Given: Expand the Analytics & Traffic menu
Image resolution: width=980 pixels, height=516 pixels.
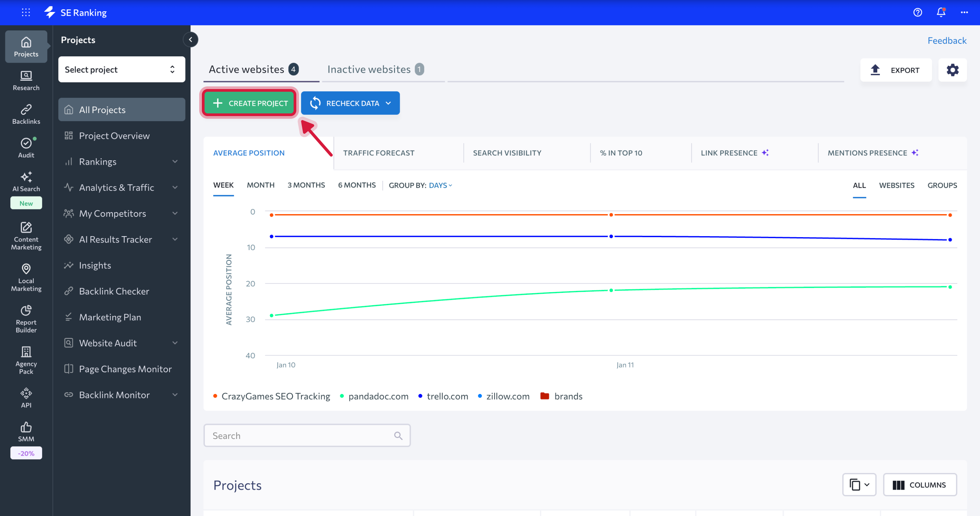Looking at the screenshot, I should coord(116,187).
